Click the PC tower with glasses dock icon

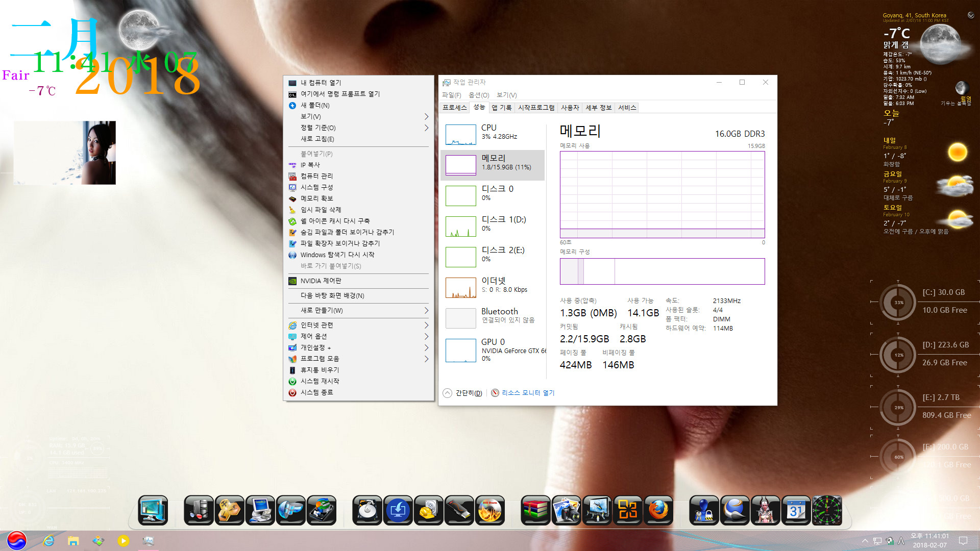tap(199, 510)
